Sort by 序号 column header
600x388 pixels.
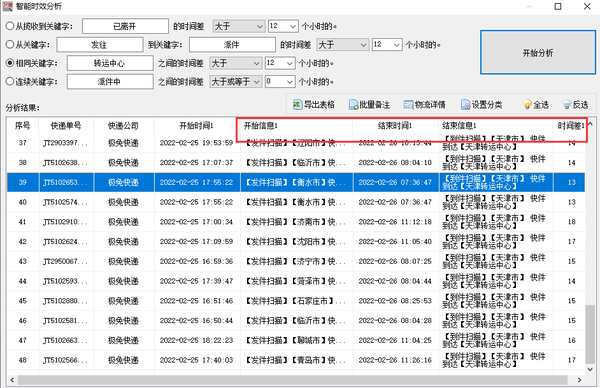pos(23,126)
